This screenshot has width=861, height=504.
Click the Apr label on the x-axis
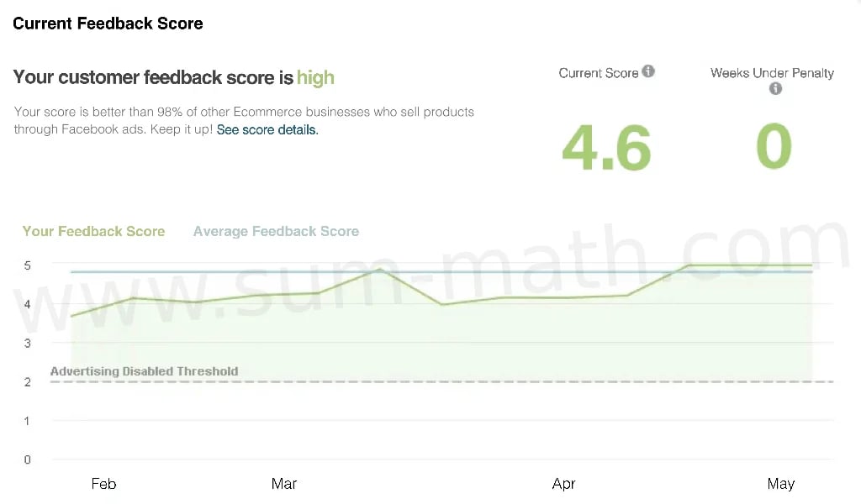pyautogui.click(x=563, y=484)
